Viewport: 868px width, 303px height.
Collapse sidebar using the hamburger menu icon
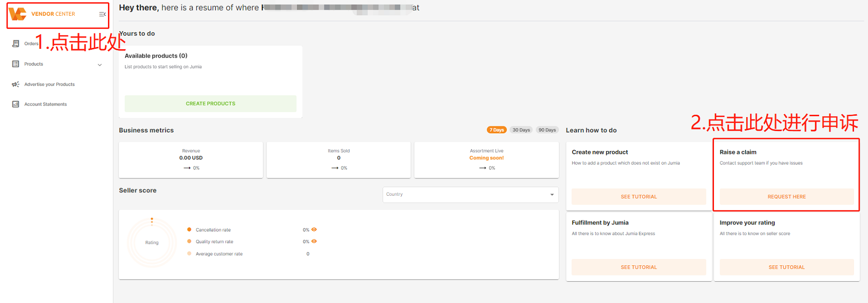[x=102, y=14]
